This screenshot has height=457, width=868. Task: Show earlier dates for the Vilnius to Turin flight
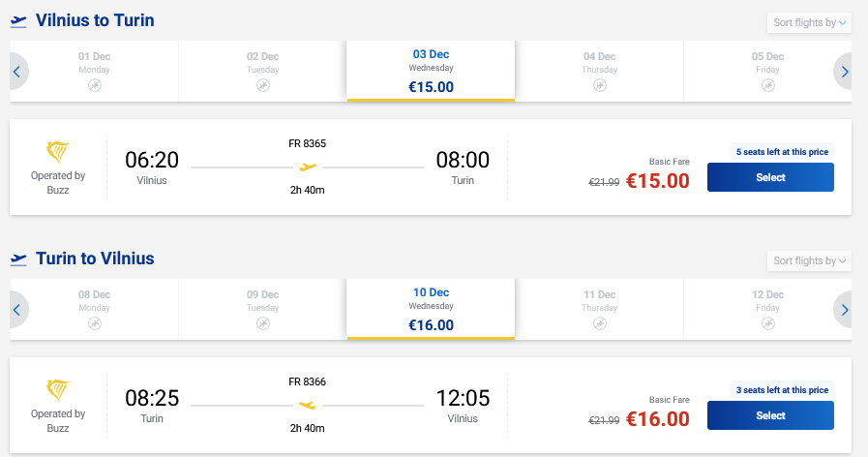(16, 72)
